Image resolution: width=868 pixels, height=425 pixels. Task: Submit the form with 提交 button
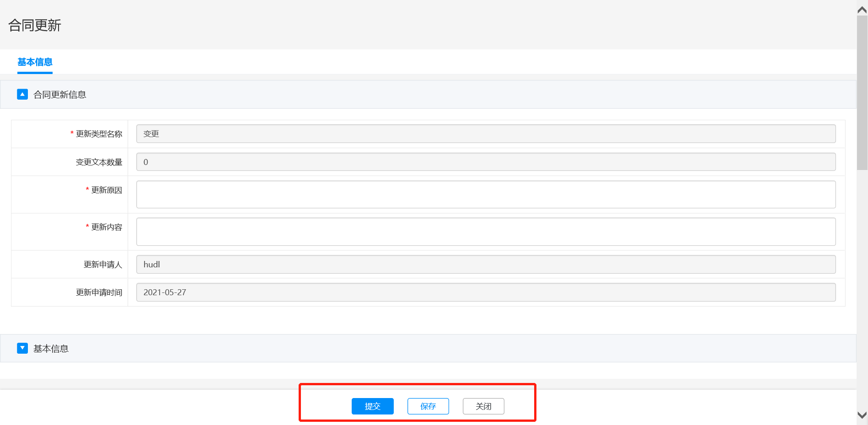pos(372,406)
